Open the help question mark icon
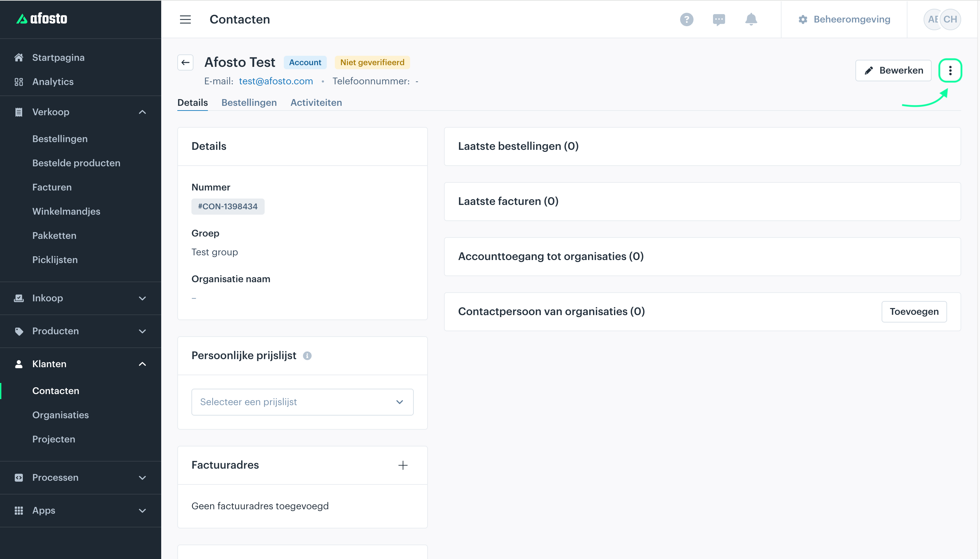 point(686,19)
